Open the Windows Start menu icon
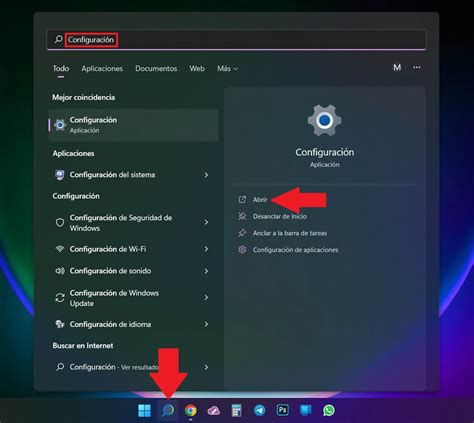Viewport: 474px width, 423px height. tap(144, 410)
